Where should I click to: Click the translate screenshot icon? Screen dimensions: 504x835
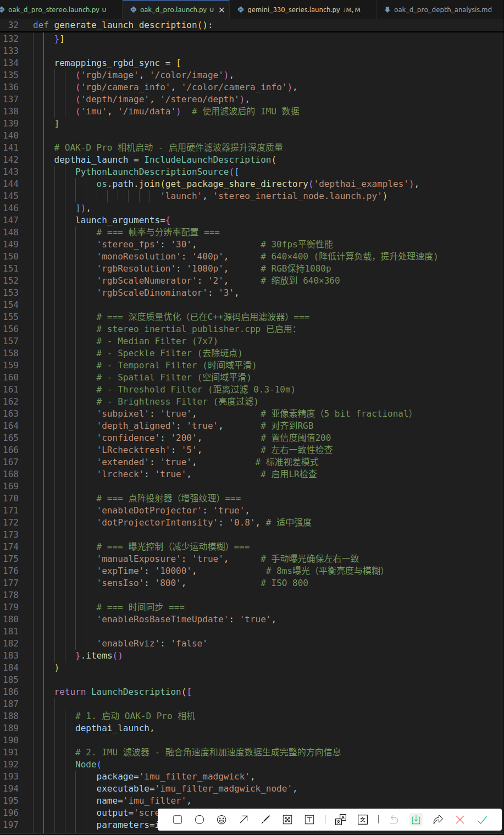[x=341, y=820]
